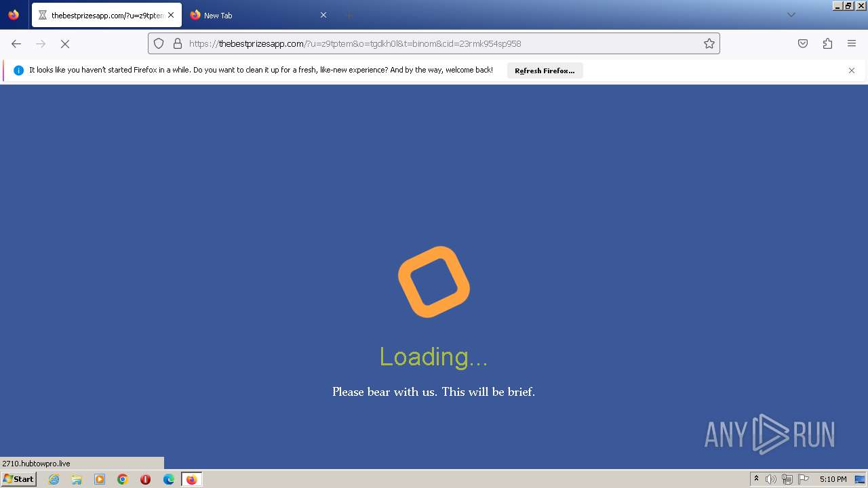Launch Internet Explorer from taskbar
This screenshot has height=488, width=868.
tap(54, 479)
